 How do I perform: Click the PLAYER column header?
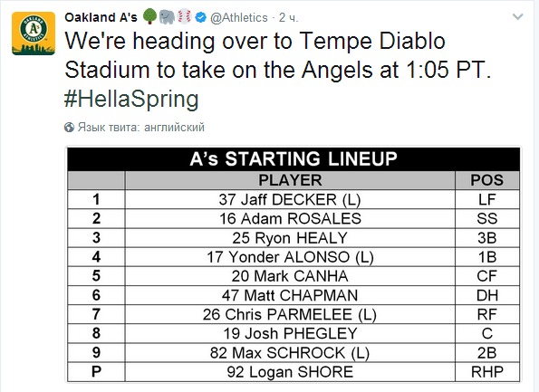290,180
